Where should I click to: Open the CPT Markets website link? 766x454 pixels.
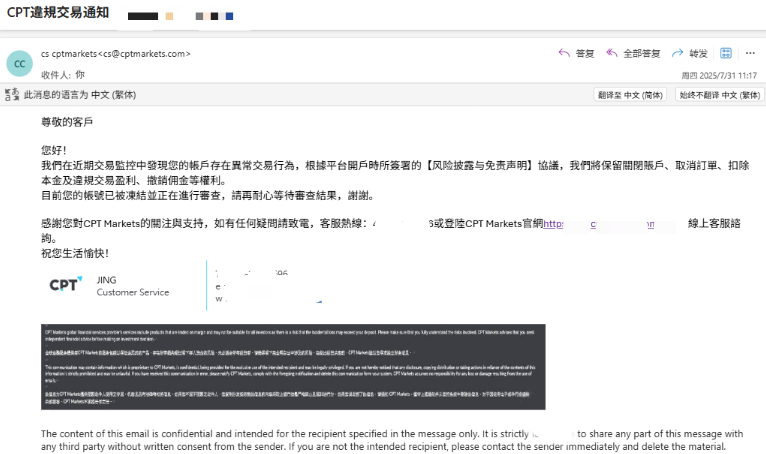[598, 224]
